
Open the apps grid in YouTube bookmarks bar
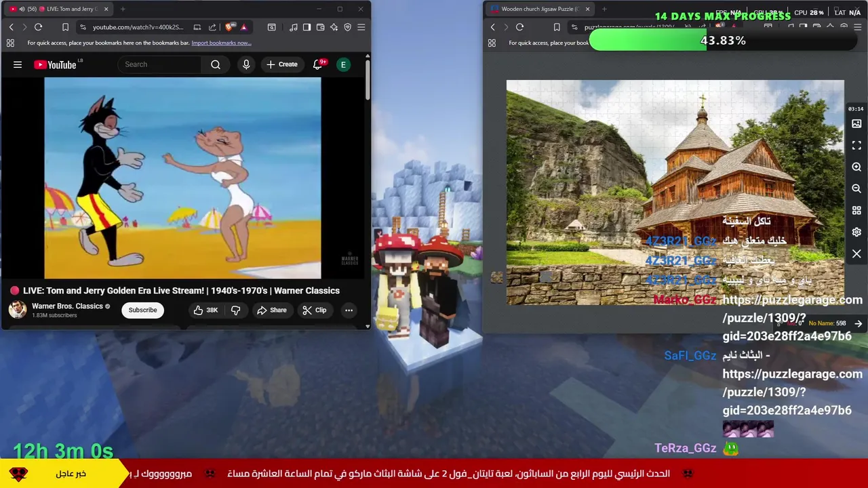[x=10, y=43]
